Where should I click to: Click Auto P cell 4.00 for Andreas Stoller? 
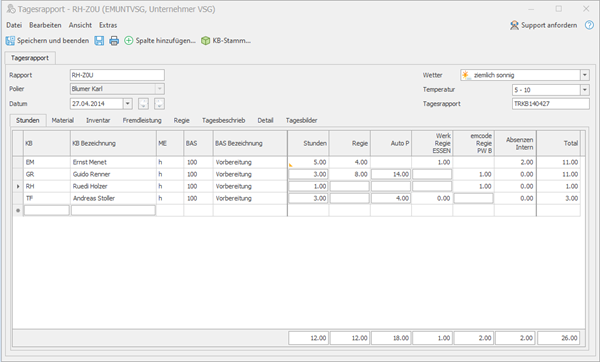click(x=391, y=198)
